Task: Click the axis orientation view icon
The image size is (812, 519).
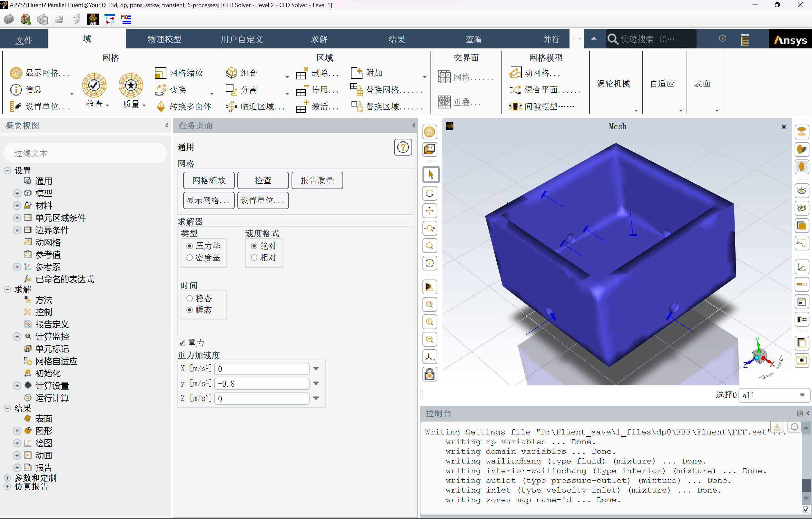Action: tap(430, 357)
